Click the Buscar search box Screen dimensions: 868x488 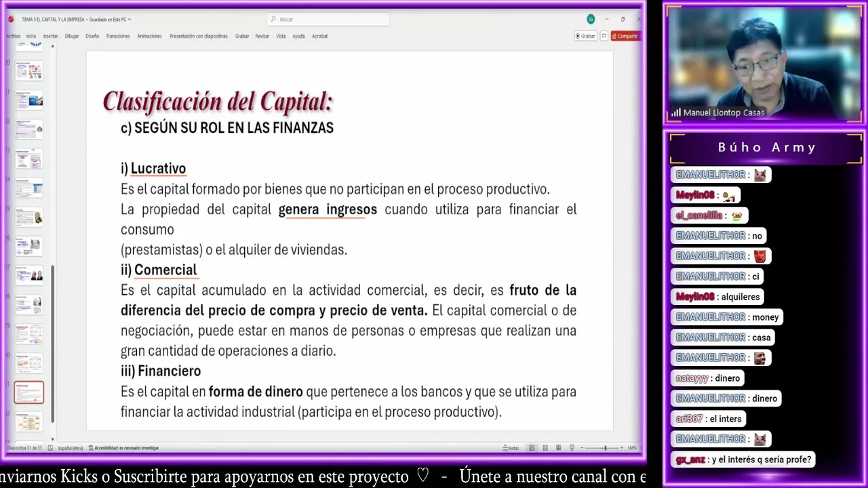pyautogui.click(x=328, y=19)
